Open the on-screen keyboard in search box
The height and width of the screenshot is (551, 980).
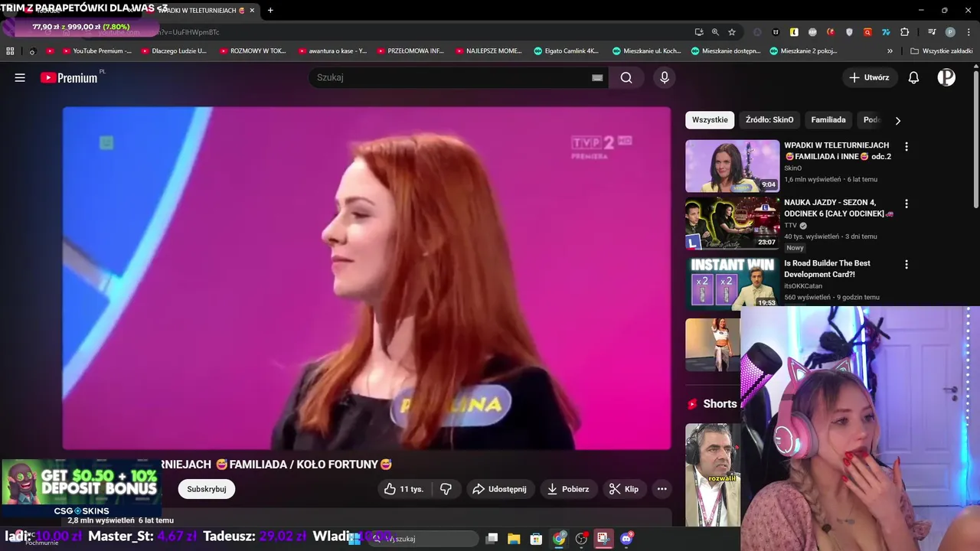point(597,77)
